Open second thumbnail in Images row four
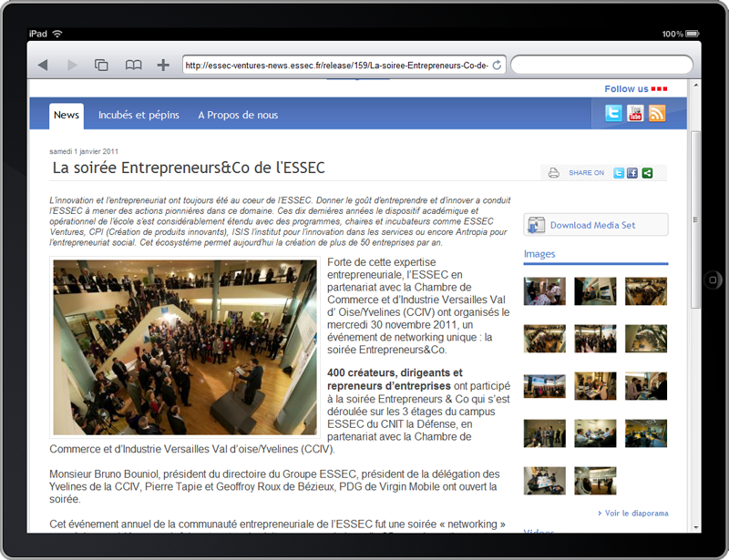This screenshot has width=729, height=560. coord(595,433)
